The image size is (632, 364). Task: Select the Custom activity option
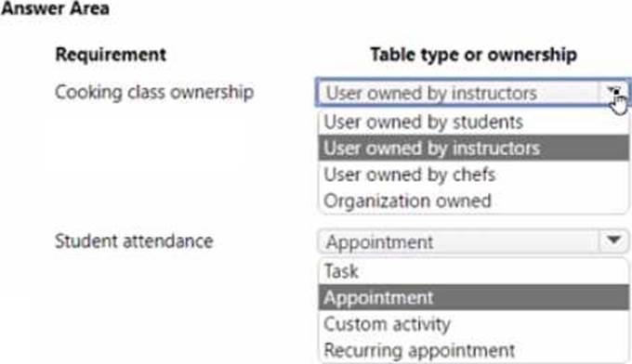pos(473,324)
